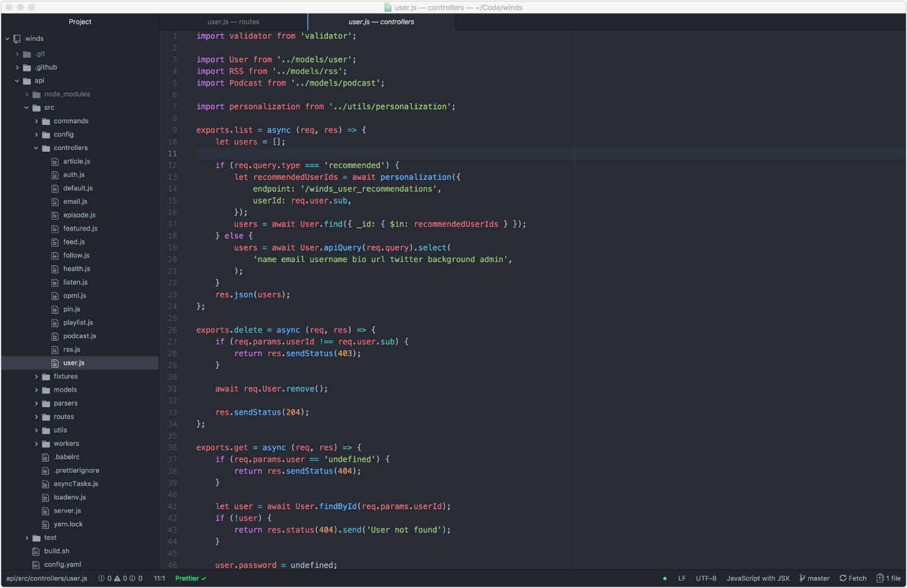Screen dimensions: 907x588
Task: Open podcast.js in the tree
Action: tap(79, 336)
